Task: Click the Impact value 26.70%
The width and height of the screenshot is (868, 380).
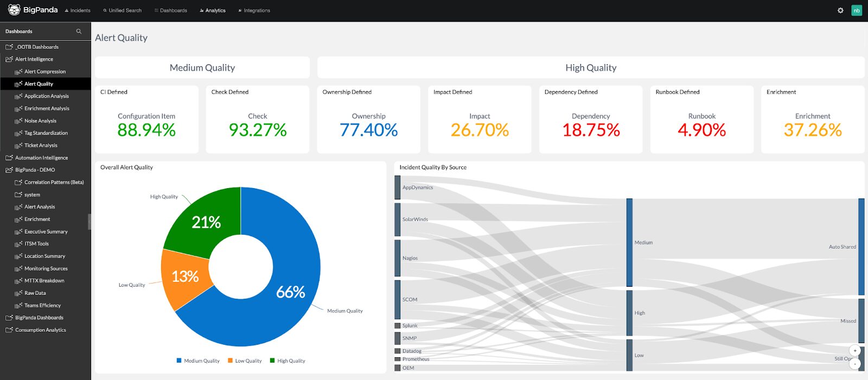Action: click(480, 130)
